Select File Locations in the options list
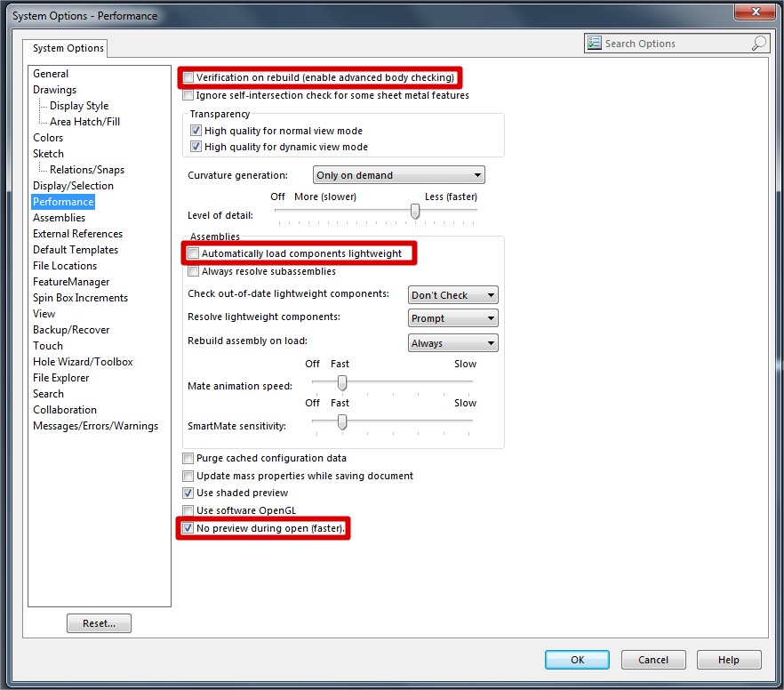The width and height of the screenshot is (784, 690). pos(65,266)
